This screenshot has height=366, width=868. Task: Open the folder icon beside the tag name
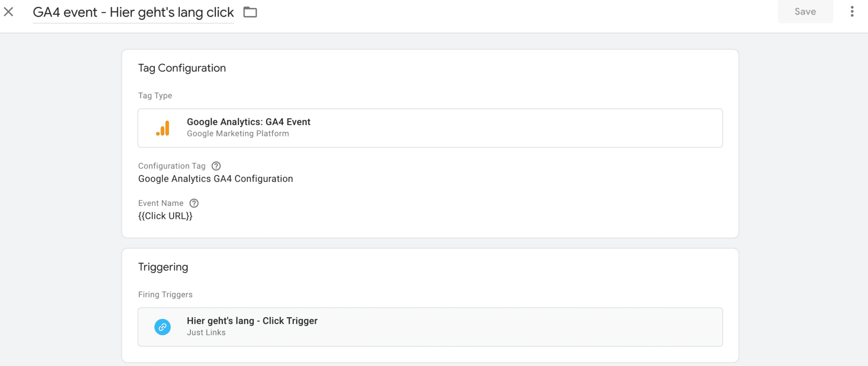[250, 13]
